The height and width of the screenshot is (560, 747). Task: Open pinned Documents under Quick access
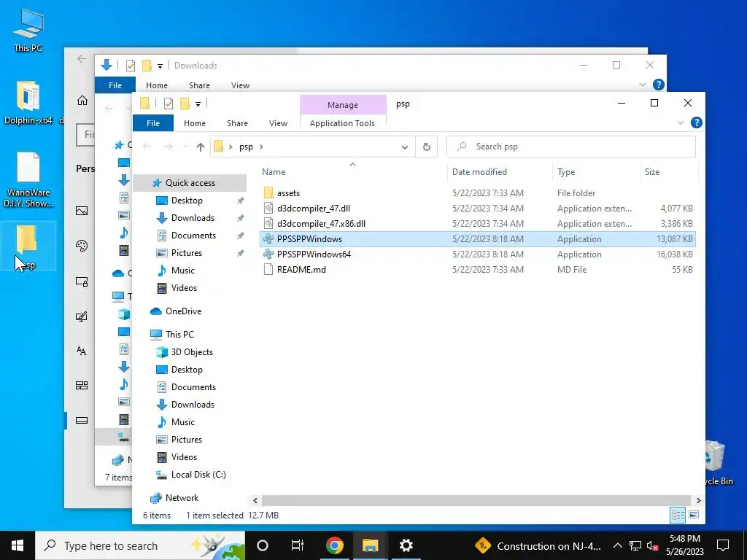(193, 236)
